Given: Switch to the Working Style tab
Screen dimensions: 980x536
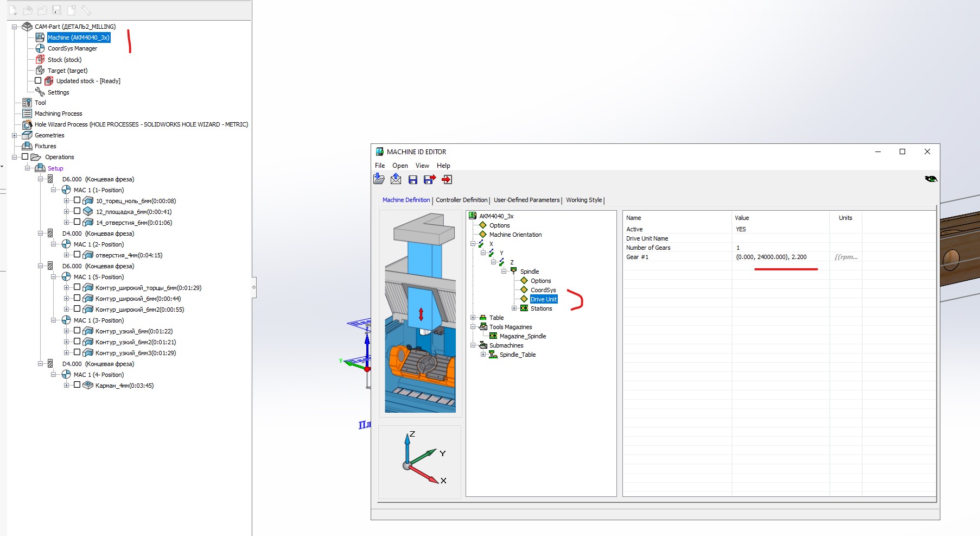Looking at the screenshot, I should 584,200.
